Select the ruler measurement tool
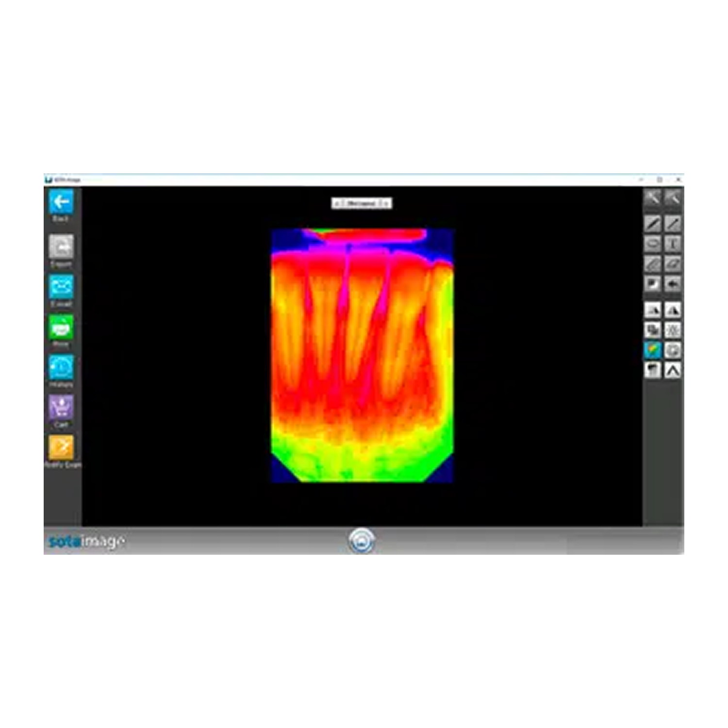 [653, 264]
